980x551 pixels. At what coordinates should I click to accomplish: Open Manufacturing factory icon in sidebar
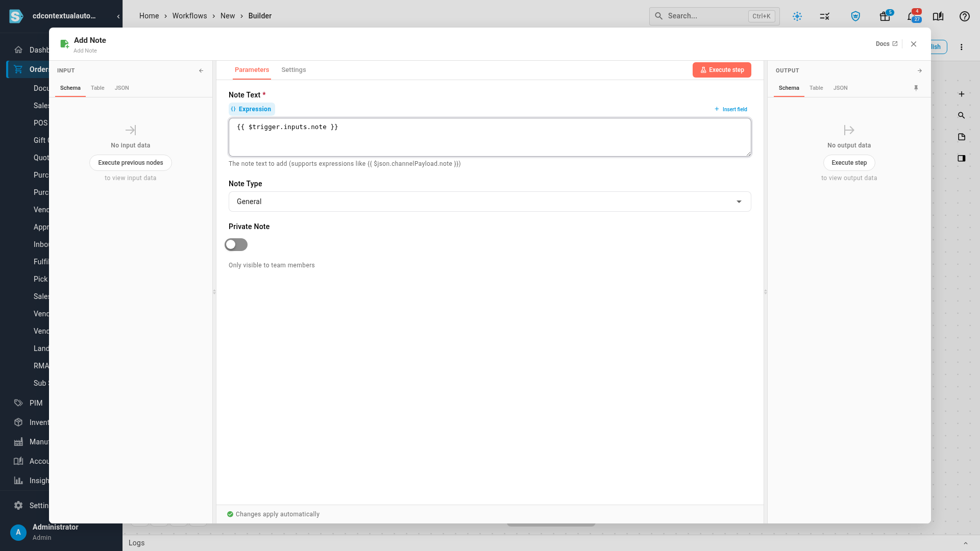(x=18, y=441)
